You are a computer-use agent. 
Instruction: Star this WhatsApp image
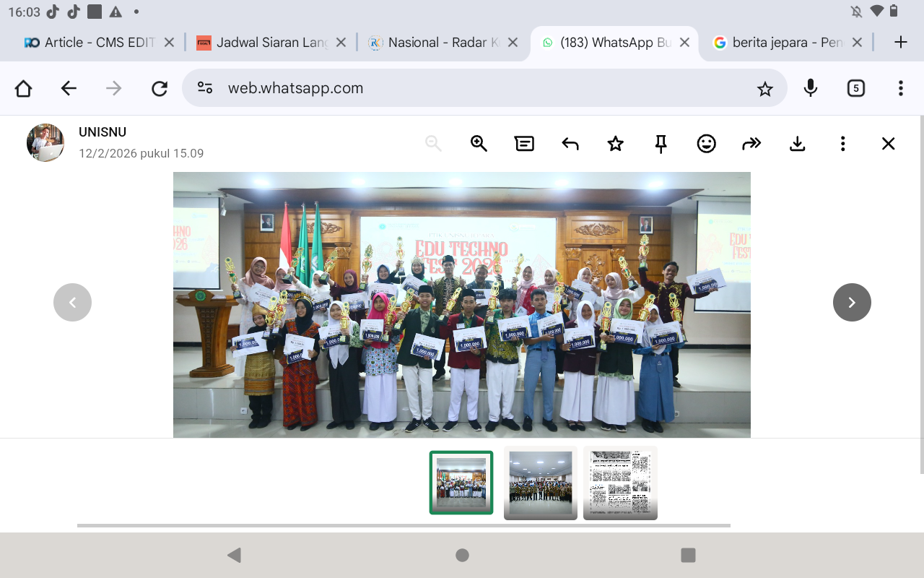click(x=615, y=143)
